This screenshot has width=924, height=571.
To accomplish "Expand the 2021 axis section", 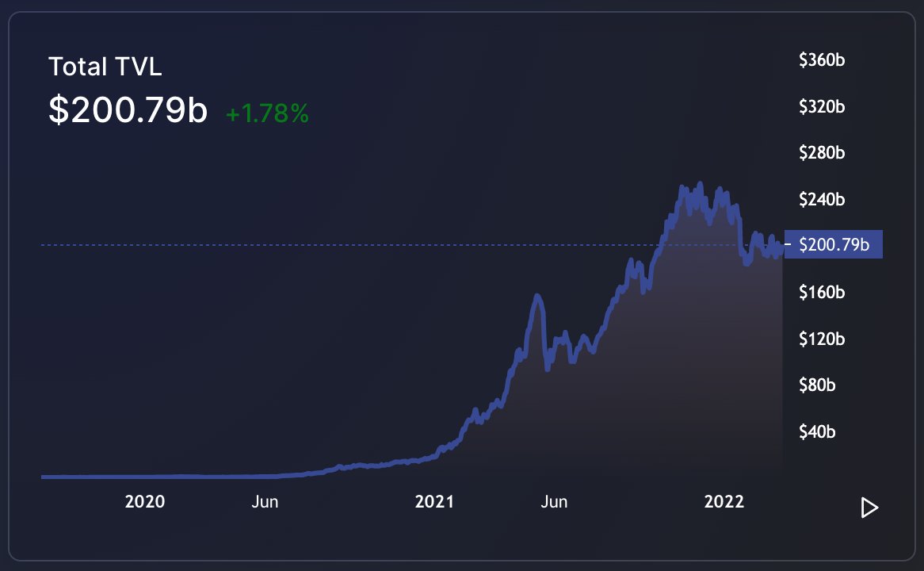I will point(434,501).
